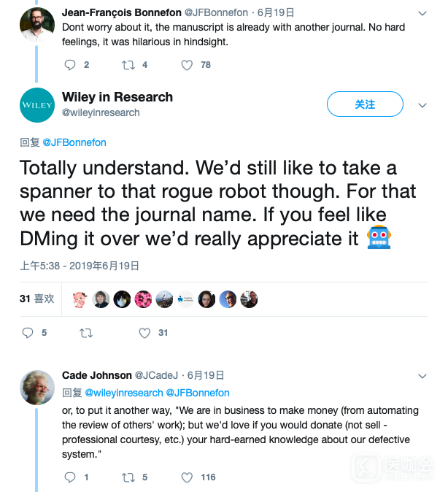448x492 pixels.
Task: Open the tweet timestamp 上午5:38 - 2019年6月19日
Action: [80, 266]
